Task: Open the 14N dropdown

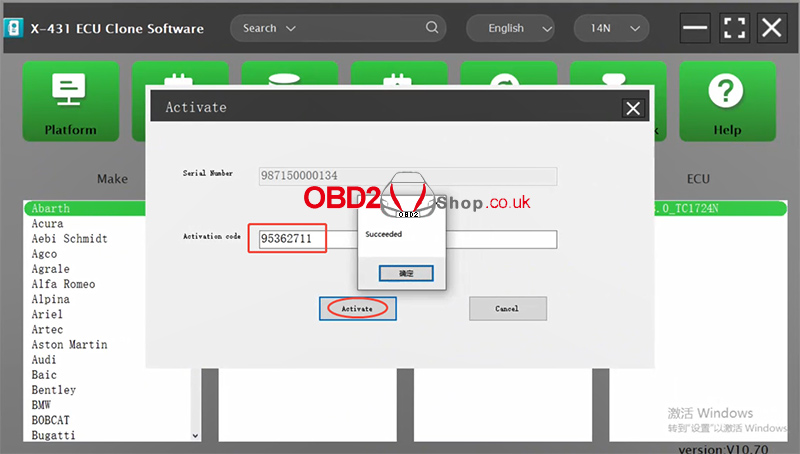Action: click(x=611, y=28)
